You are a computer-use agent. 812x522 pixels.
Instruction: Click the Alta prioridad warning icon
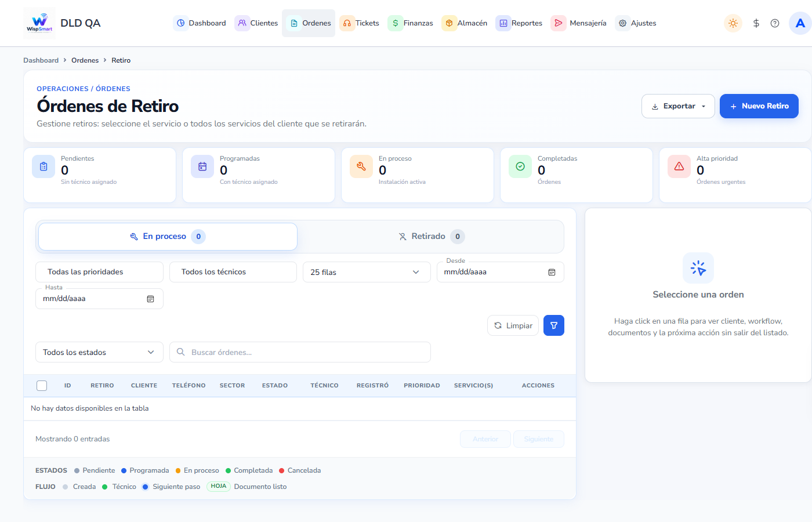pyautogui.click(x=679, y=166)
